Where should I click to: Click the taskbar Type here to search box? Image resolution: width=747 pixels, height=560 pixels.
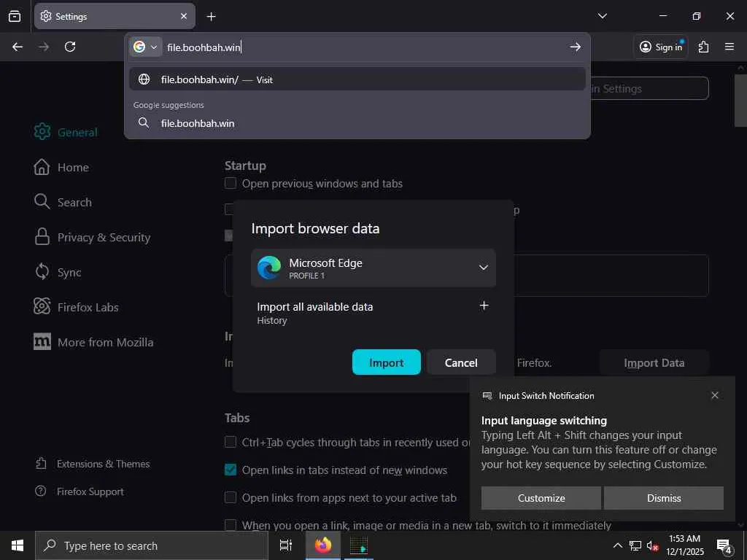click(152, 545)
